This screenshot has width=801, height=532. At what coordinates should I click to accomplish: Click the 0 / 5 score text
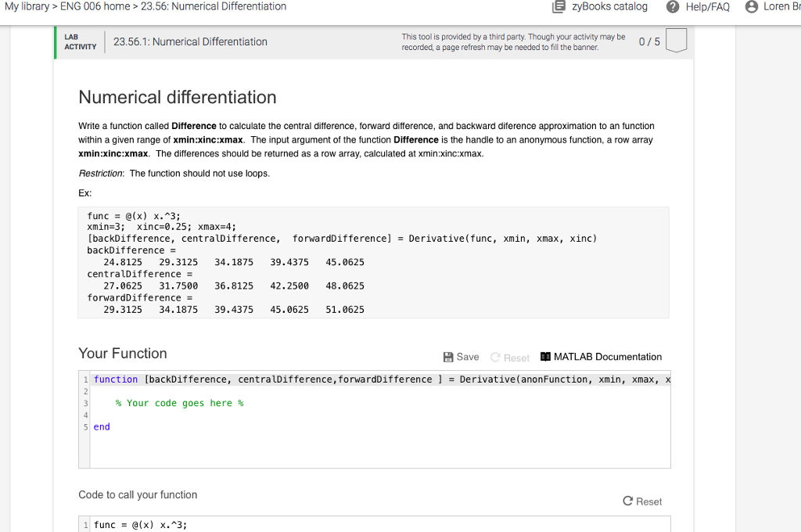649,42
